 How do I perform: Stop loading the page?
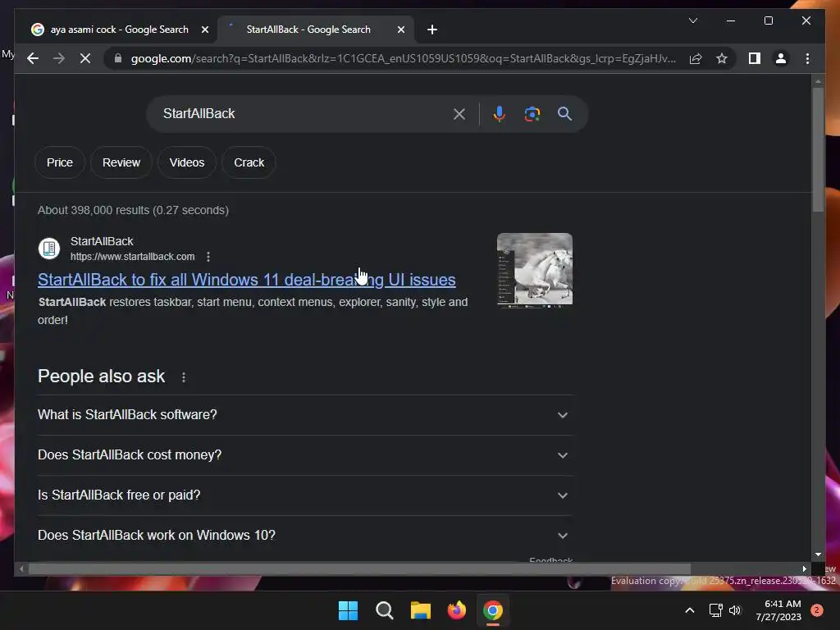pos(85,58)
